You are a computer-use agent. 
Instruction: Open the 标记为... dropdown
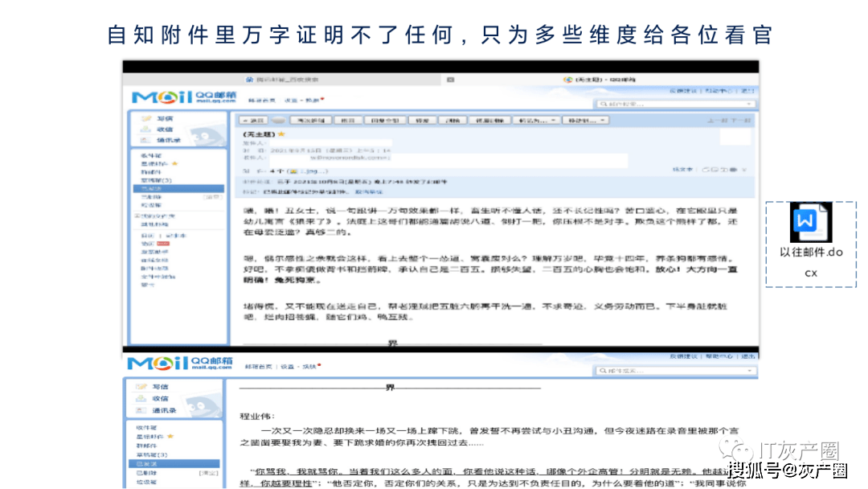tap(536, 120)
